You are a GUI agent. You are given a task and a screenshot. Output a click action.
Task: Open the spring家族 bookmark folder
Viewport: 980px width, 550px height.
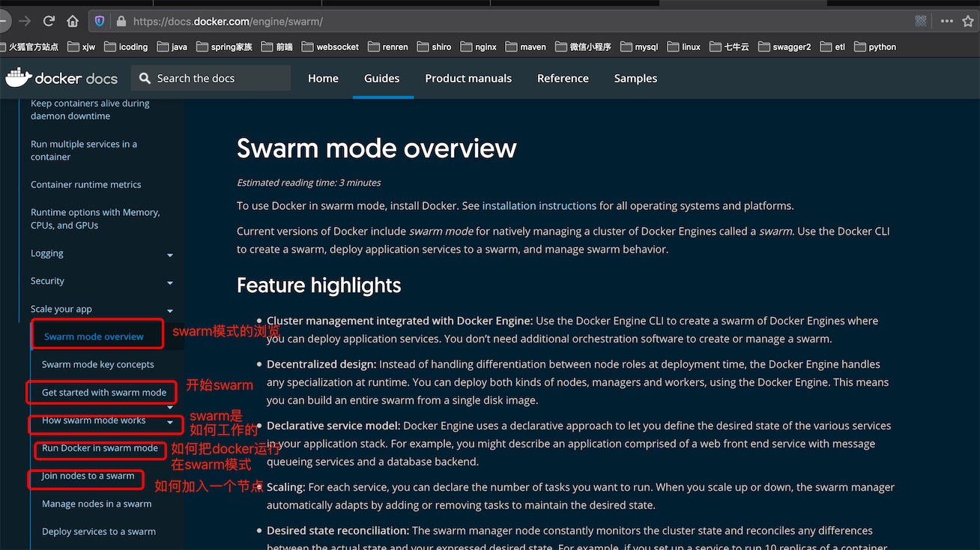224,46
